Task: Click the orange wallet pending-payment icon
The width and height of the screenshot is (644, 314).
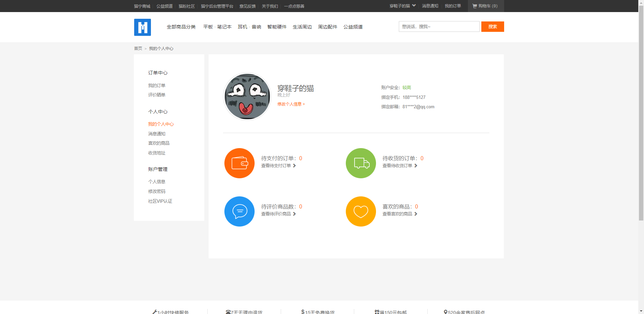Action: (239, 163)
